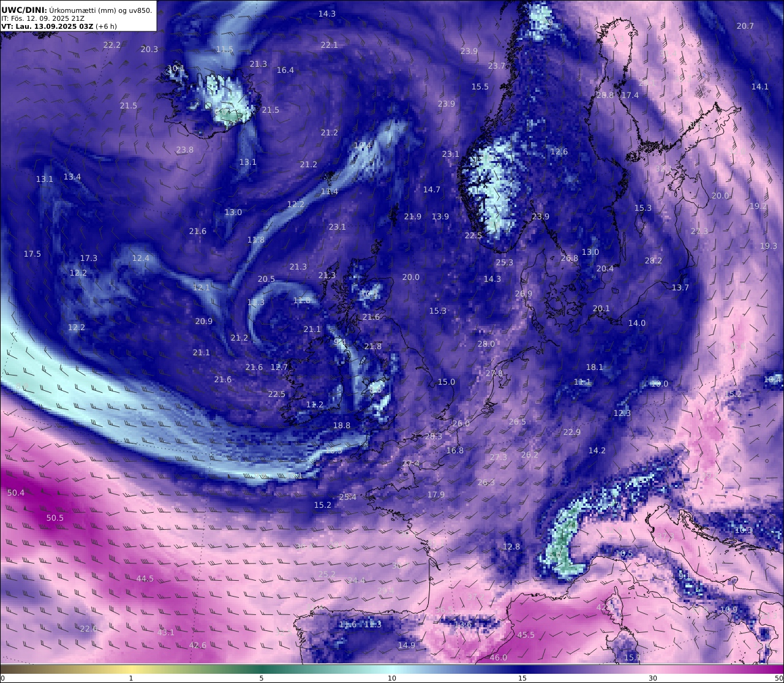The height and width of the screenshot is (683, 784).
Task: Pick the 22.9 value label
Action: point(571,432)
